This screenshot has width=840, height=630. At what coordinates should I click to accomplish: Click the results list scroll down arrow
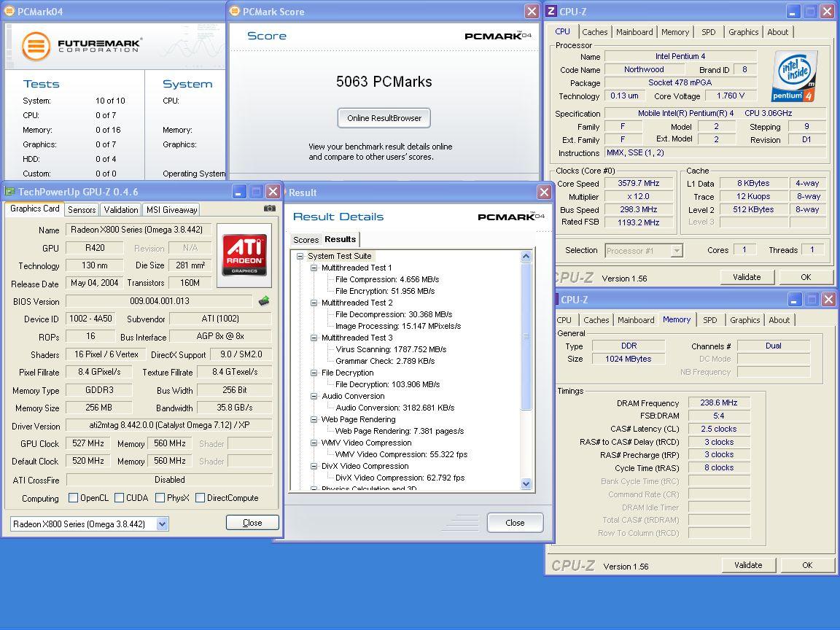point(526,483)
